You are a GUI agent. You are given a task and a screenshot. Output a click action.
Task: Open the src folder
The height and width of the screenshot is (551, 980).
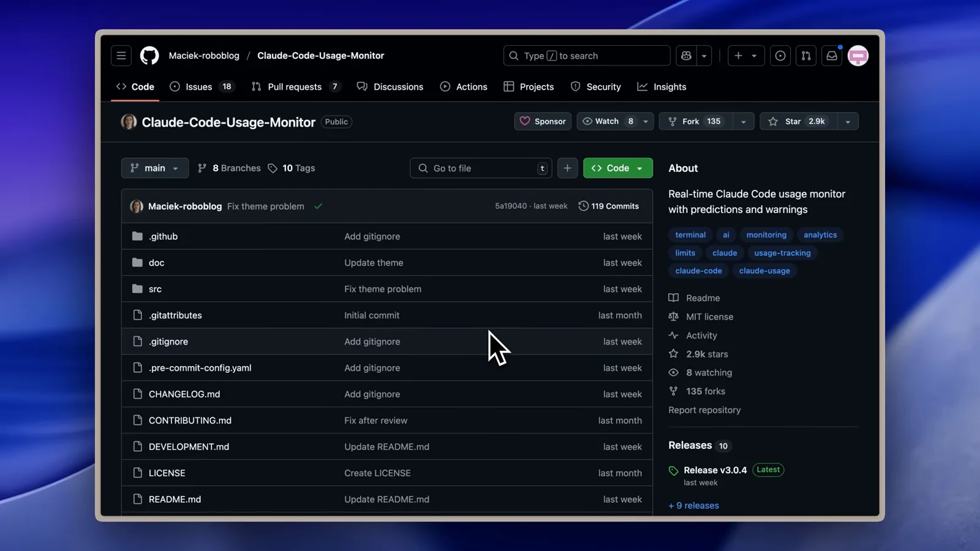(155, 289)
